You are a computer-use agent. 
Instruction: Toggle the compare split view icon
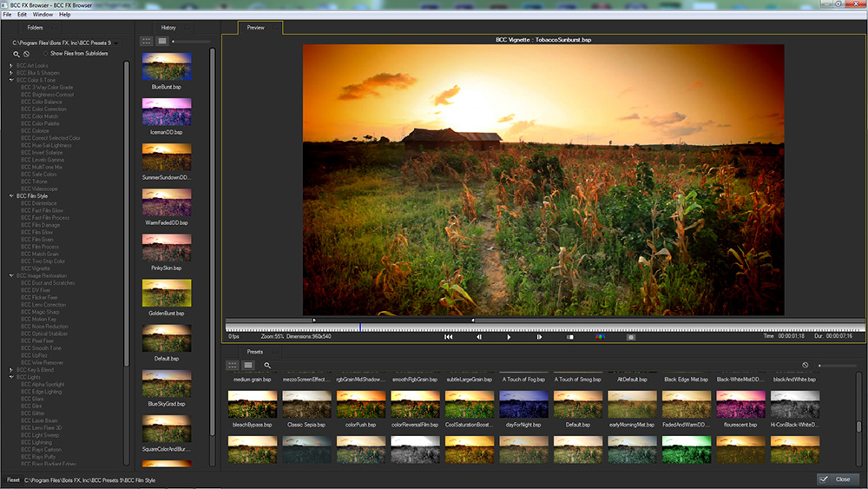tap(569, 337)
